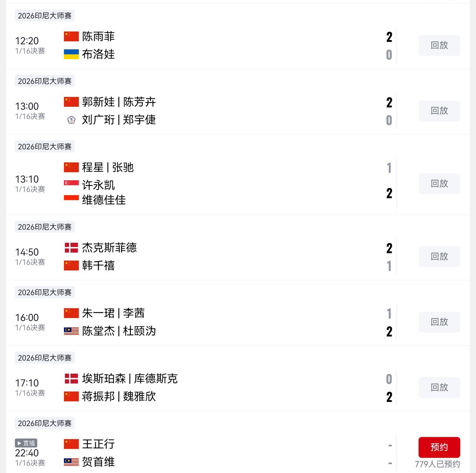Click Malaysia flag next to 陈堂杰

click(71, 331)
